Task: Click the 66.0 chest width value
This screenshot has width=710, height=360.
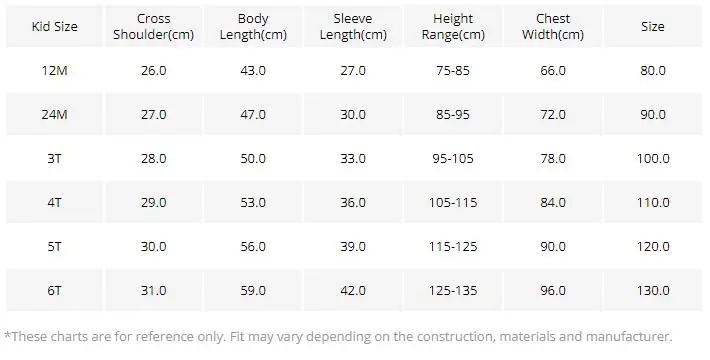Action: (x=553, y=71)
